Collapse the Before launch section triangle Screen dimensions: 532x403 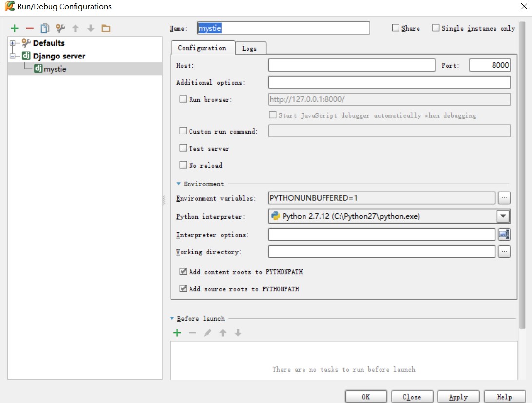172,319
